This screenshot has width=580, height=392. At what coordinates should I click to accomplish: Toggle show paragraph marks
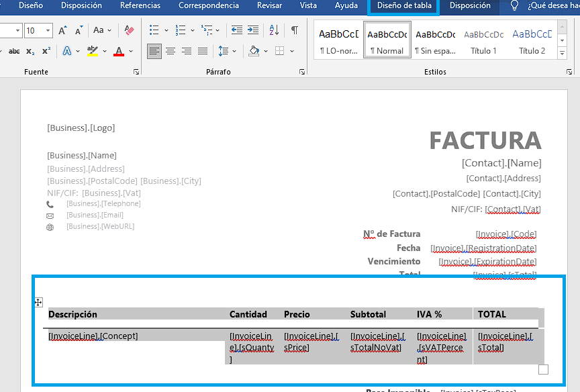click(x=295, y=31)
